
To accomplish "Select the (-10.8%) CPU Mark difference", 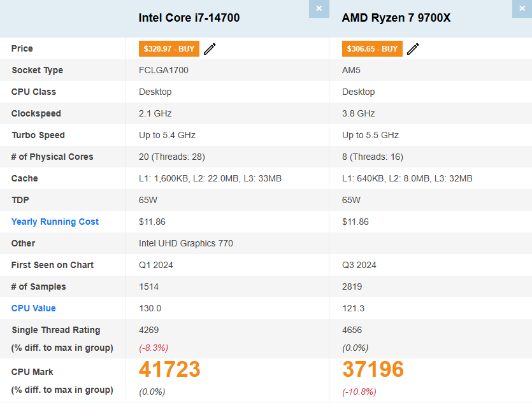I will 359,392.
